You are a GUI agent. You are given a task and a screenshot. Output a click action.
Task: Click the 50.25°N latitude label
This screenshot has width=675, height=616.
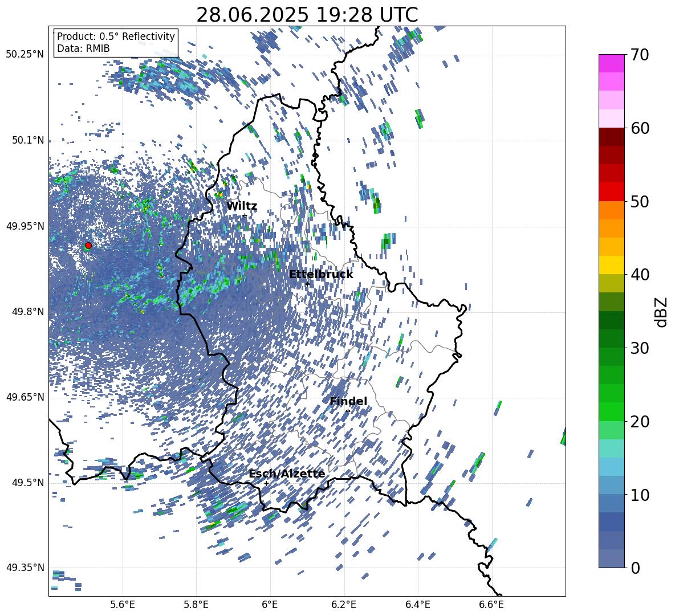(25, 55)
